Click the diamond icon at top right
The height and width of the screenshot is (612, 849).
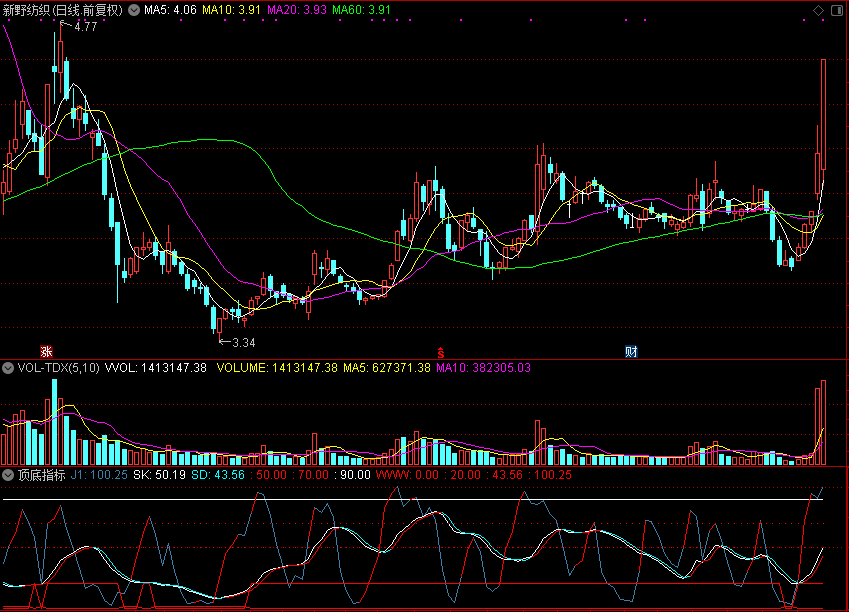(819, 10)
